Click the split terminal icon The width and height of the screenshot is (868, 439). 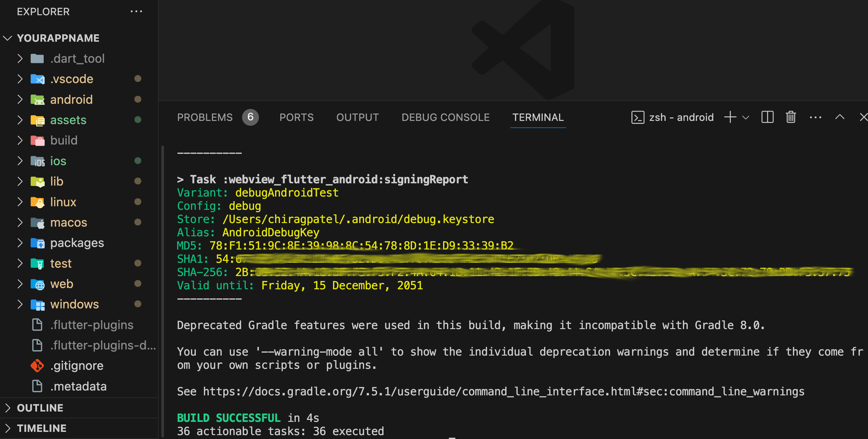pos(767,117)
